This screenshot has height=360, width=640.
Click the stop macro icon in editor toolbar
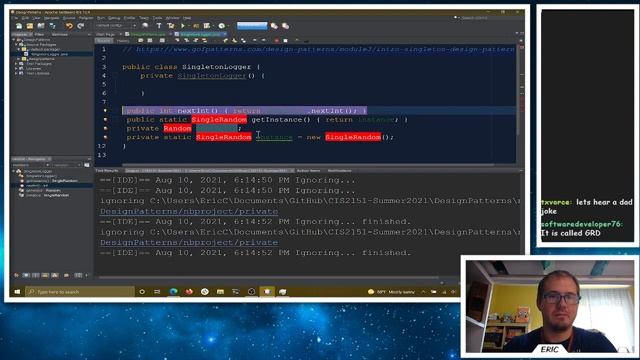coord(285,41)
